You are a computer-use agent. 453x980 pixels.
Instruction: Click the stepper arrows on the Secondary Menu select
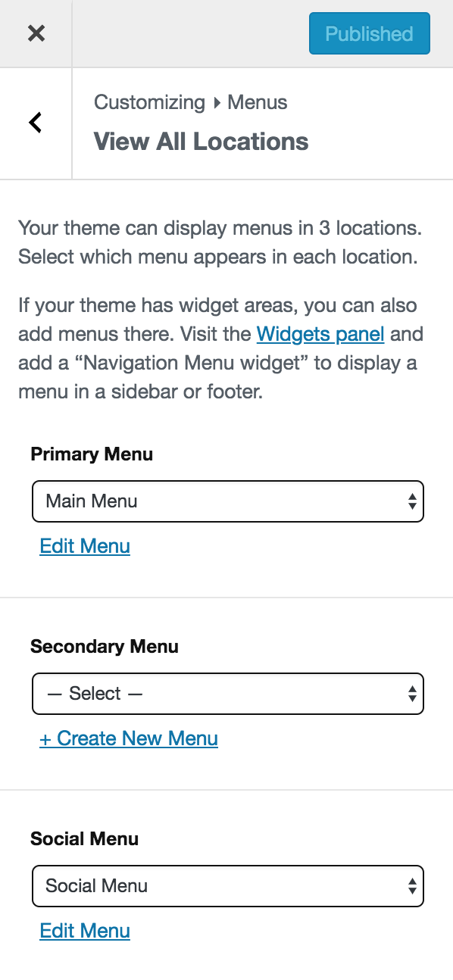pyautogui.click(x=411, y=693)
